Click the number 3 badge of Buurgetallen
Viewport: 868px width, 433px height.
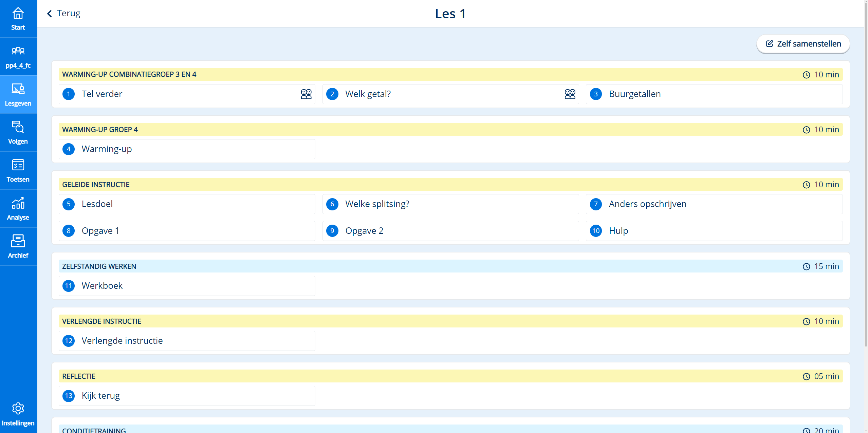[x=596, y=94]
